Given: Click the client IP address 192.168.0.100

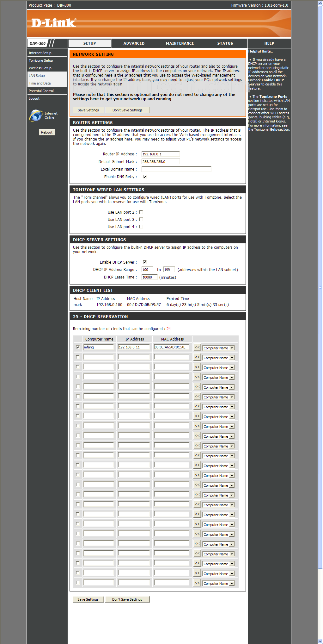Looking at the screenshot, I should (109, 305).
